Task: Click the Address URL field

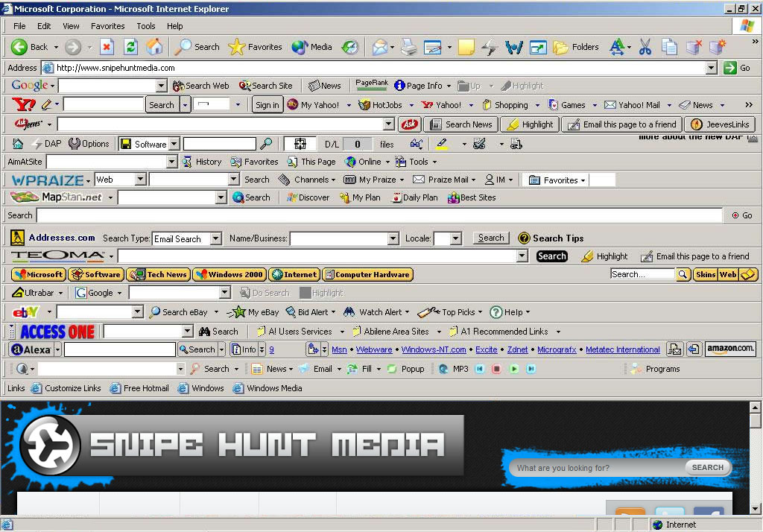Action: point(373,68)
